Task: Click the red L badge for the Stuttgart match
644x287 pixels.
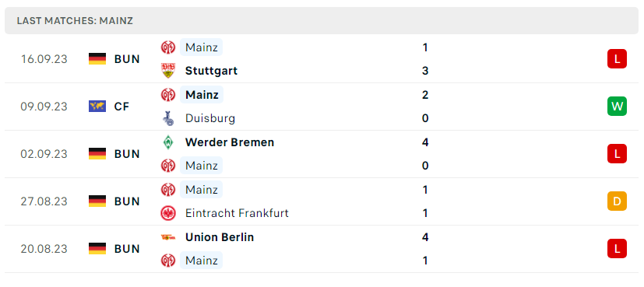Action: pos(617,59)
